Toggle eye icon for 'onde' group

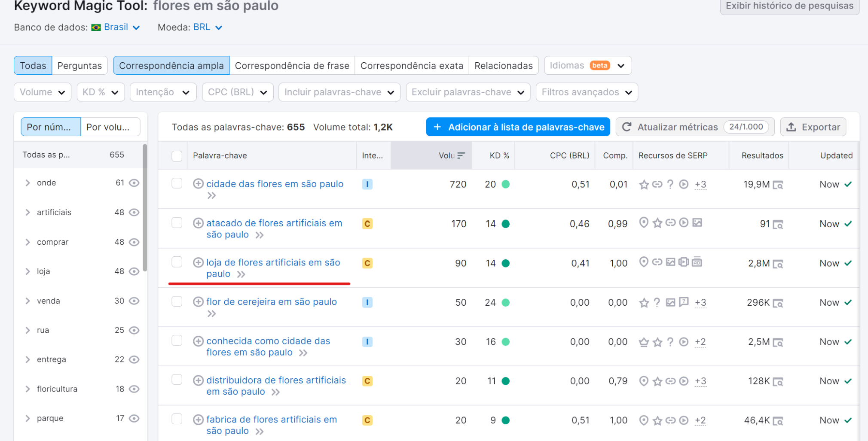134,183
